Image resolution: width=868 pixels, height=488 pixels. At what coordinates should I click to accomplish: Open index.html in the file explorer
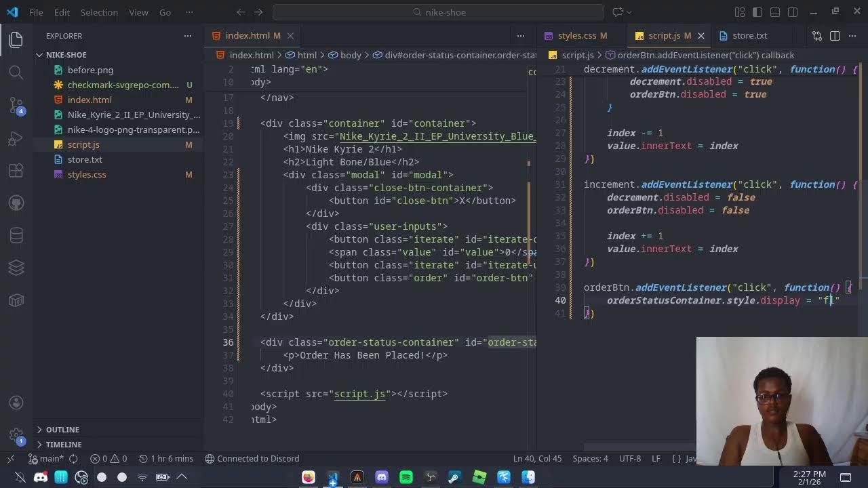90,100
